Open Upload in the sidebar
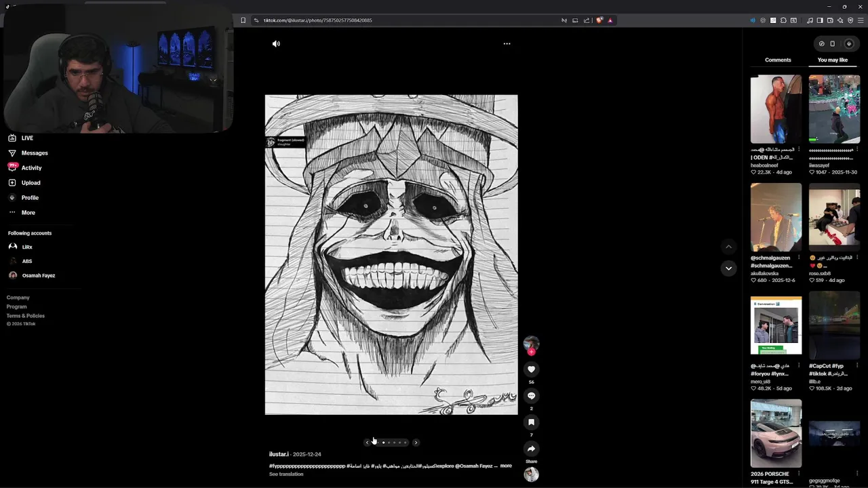 pyautogui.click(x=24, y=182)
